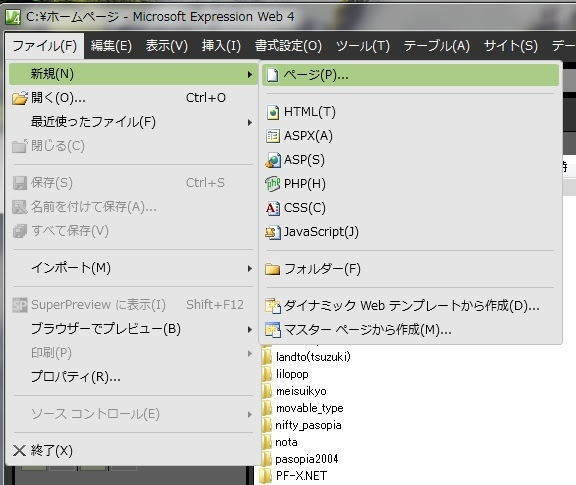Viewport: 576px width, 485px height.
Task: Choose PHP(H) new file entry
Action: [410, 184]
